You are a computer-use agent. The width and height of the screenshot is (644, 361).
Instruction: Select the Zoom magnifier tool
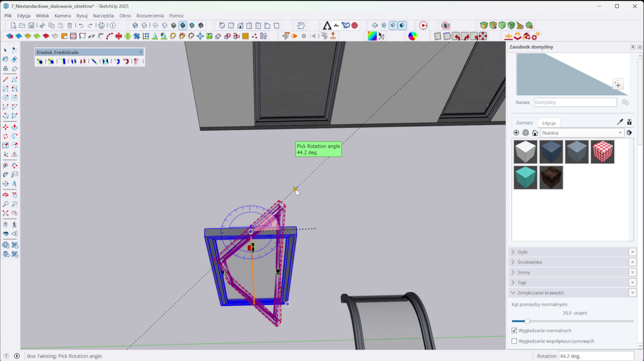click(x=6, y=204)
